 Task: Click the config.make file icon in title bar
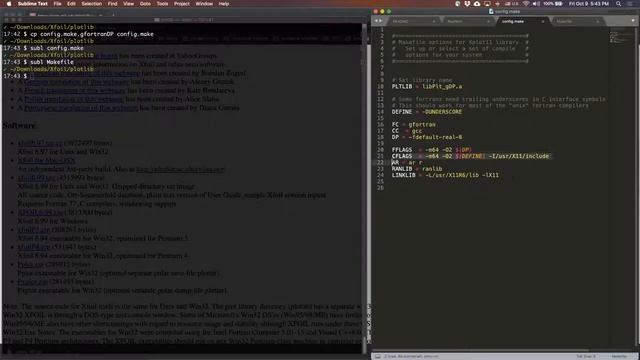pos(491,11)
